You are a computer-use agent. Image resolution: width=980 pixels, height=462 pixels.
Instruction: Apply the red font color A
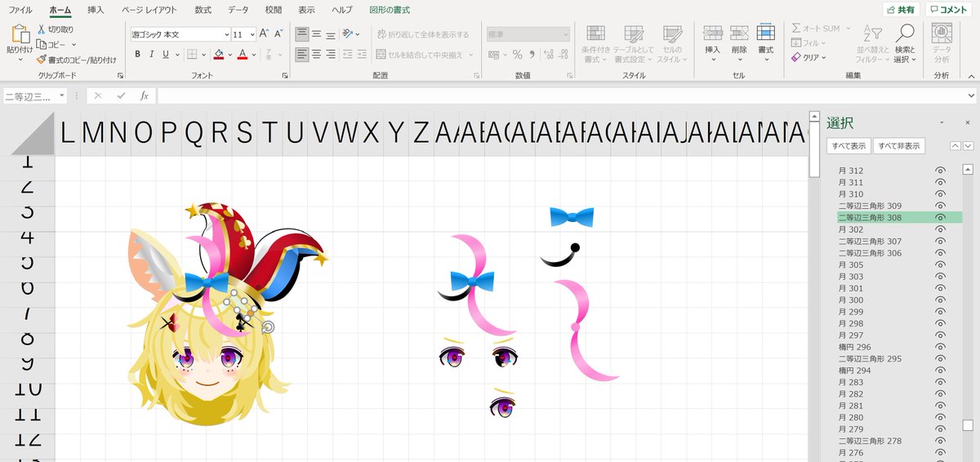click(242, 55)
